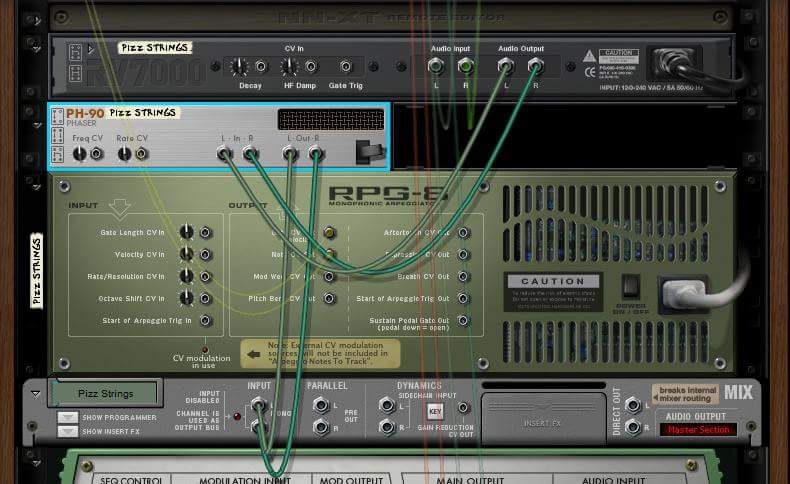Click the RV7000 HF Damp CV input jack

[311, 66]
